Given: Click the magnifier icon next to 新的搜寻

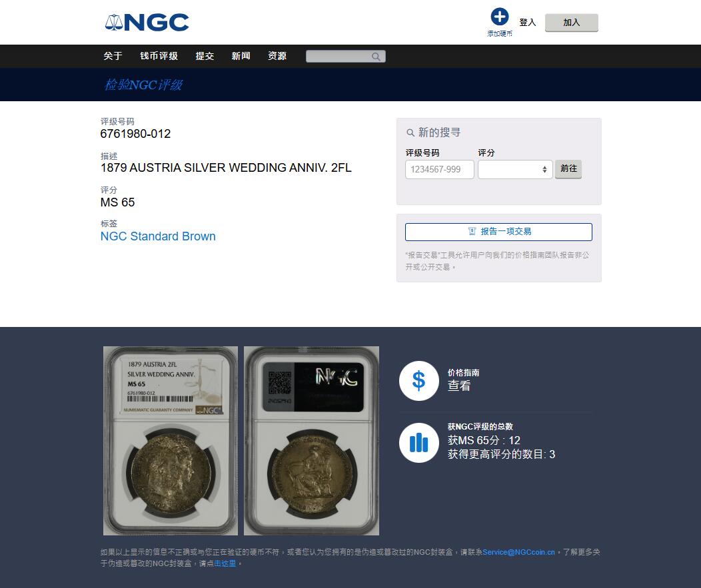Looking at the screenshot, I should [410, 133].
